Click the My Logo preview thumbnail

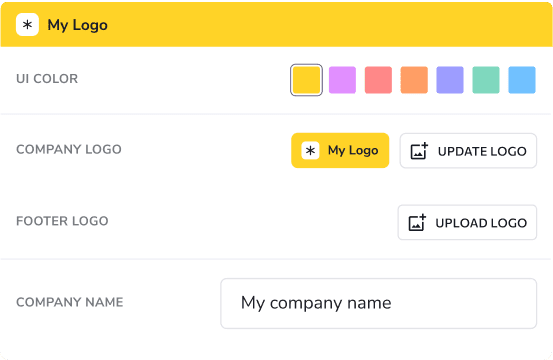(340, 151)
